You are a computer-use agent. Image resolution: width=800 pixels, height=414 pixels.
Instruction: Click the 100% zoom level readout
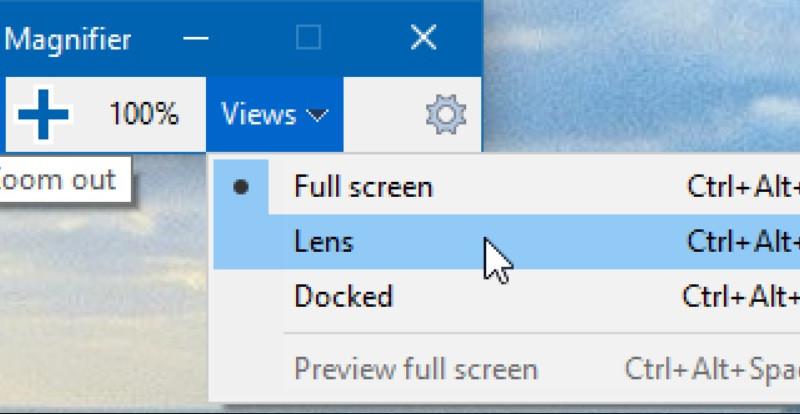click(144, 113)
